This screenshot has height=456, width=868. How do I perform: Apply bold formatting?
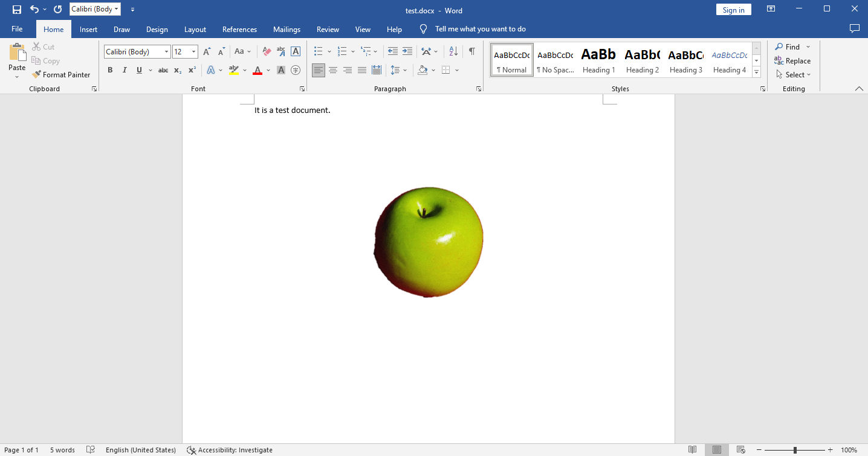(109, 70)
